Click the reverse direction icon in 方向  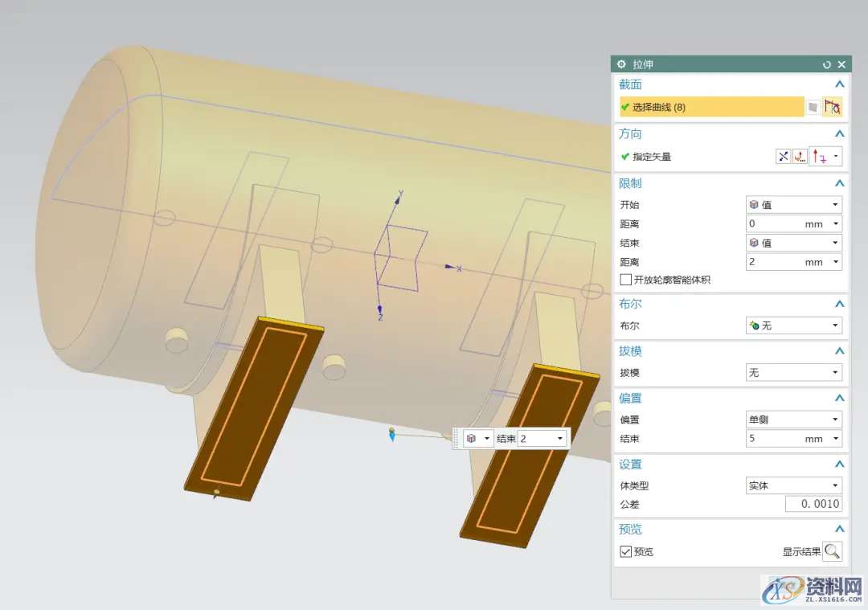(x=783, y=157)
